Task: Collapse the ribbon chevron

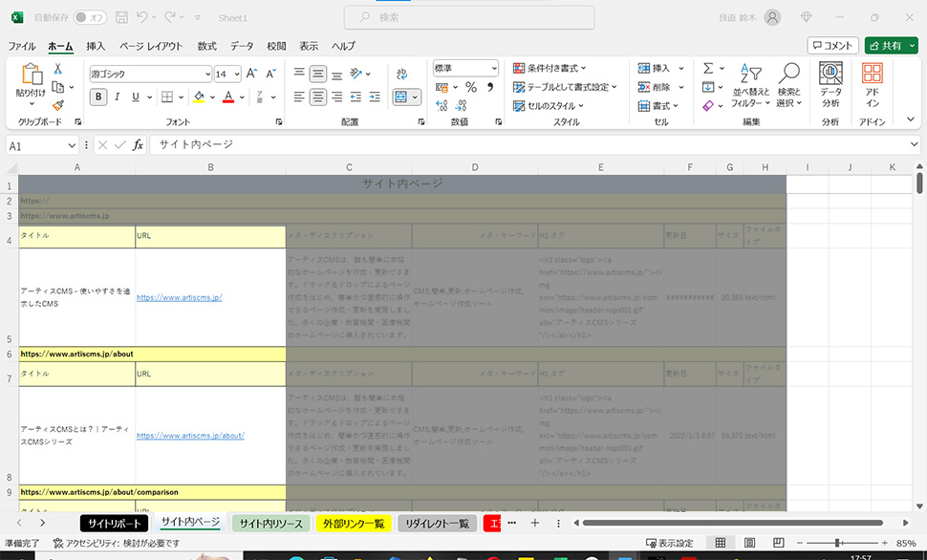Action: (911, 119)
